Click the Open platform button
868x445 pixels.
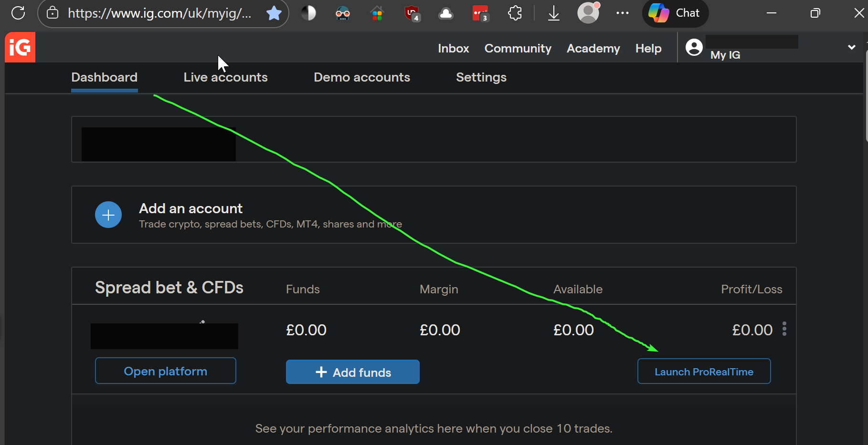[166, 371]
